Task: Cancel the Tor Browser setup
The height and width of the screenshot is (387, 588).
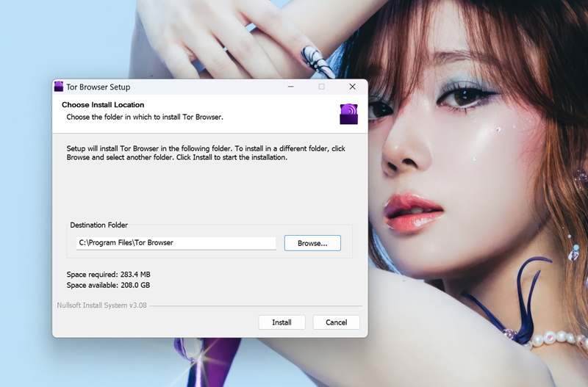Action: pos(336,322)
